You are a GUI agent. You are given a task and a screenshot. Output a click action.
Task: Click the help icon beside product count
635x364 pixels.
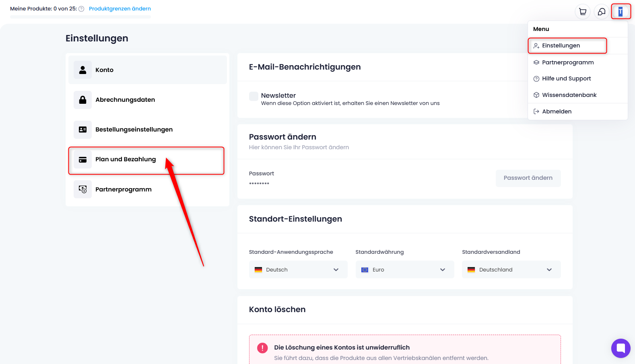tap(81, 9)
